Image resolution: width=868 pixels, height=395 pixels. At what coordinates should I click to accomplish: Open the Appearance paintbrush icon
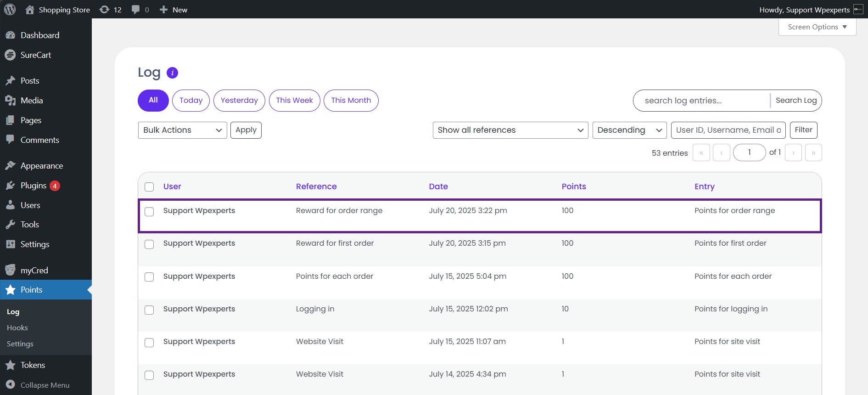(10, 166)
